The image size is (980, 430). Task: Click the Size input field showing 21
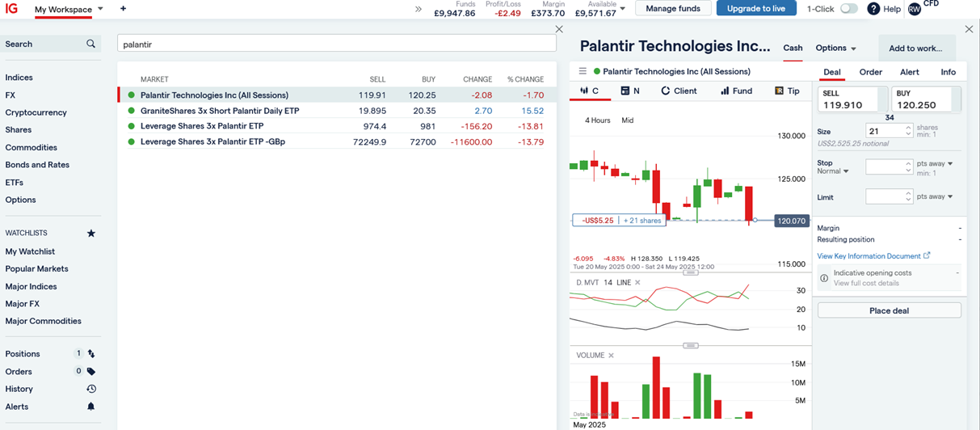tap(885, 131)
